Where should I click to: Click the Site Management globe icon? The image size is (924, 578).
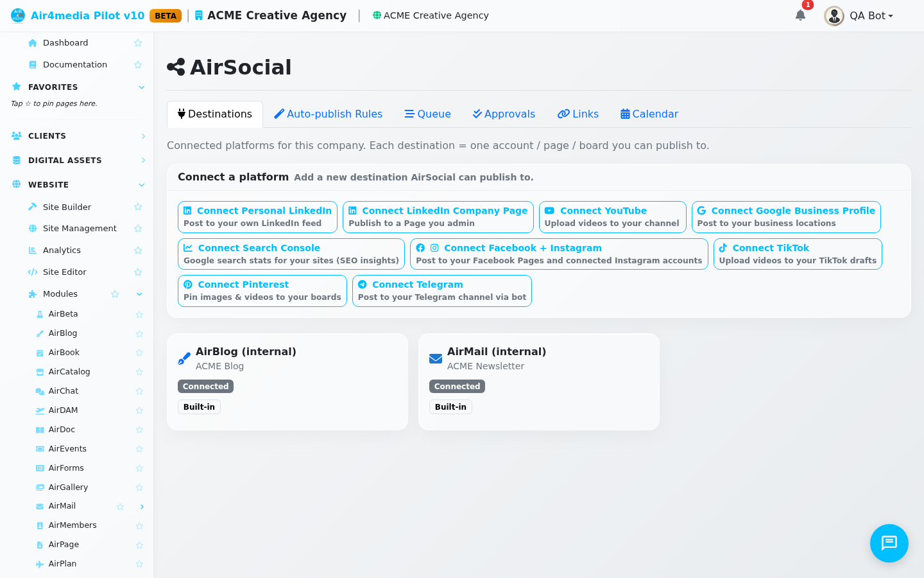(33, 229)
